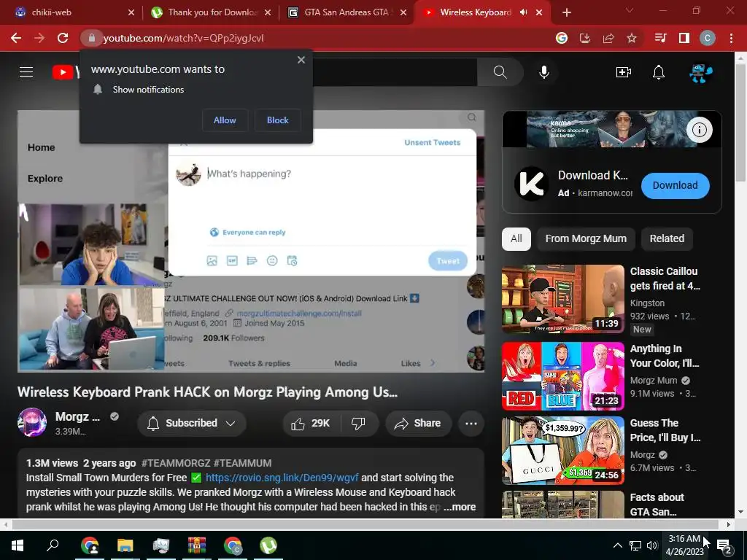This screenshot has height=560, width=747.
Task: Bookmark this page with star icon
Action: click(x=632, y=38)
